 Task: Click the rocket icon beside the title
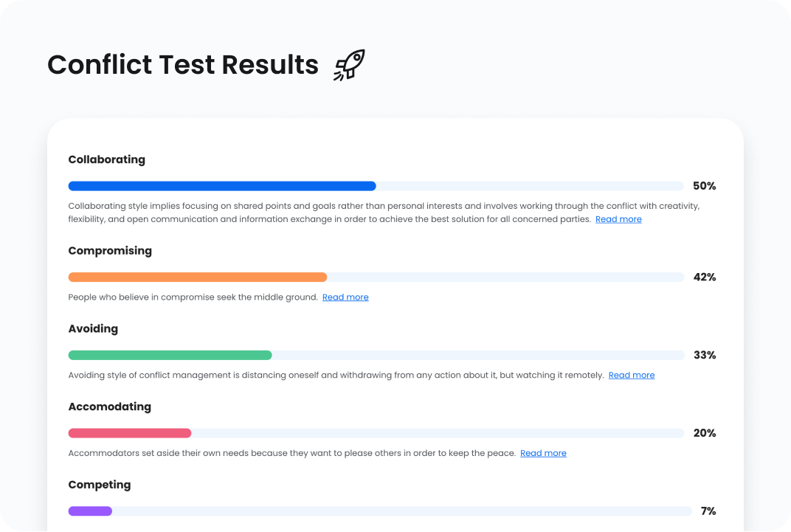point(349,65)
